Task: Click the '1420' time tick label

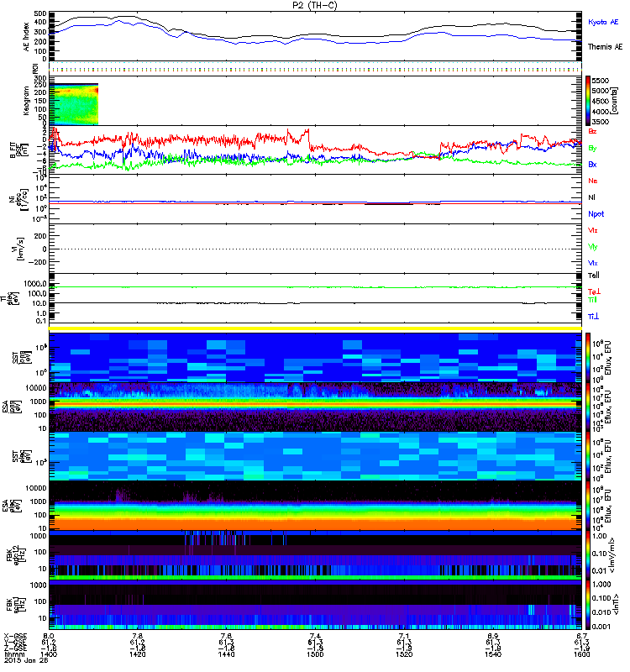Action: coord(137,654)
